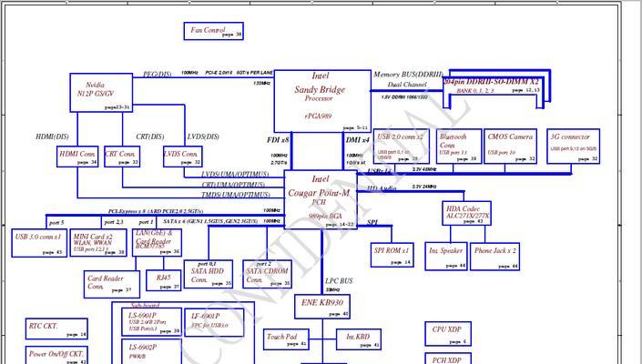
Task: Click the MINI Card x2 block
Action: pos(98,243)
